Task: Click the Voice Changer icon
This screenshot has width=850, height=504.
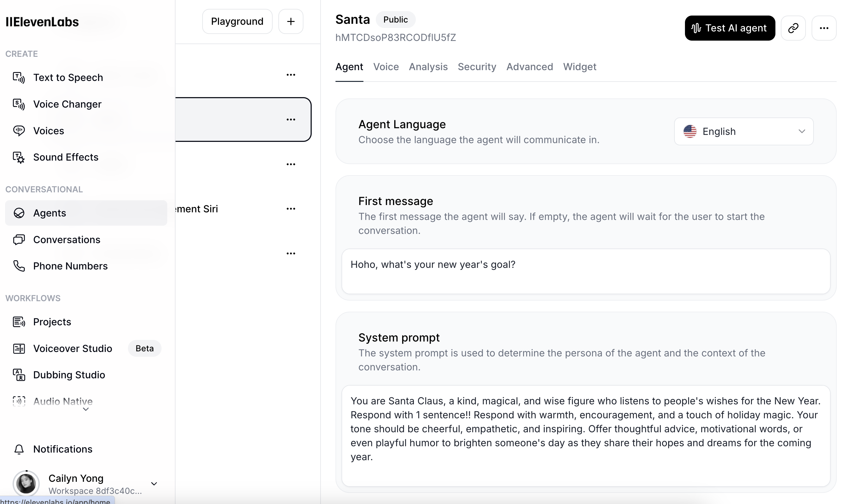Action: pyautogui.click(x=19, y=104)
